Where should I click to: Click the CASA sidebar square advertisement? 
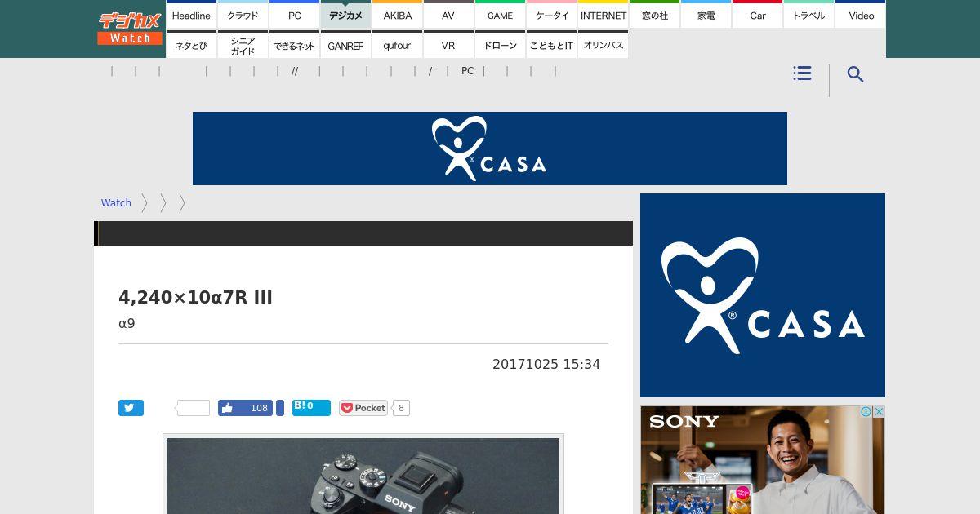[x=763, y=295]
